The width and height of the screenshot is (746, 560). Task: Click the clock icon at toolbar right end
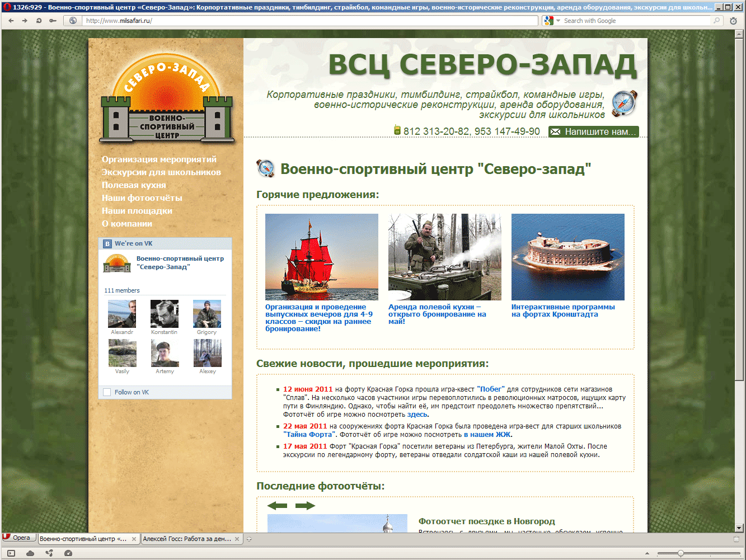[734, 21]
